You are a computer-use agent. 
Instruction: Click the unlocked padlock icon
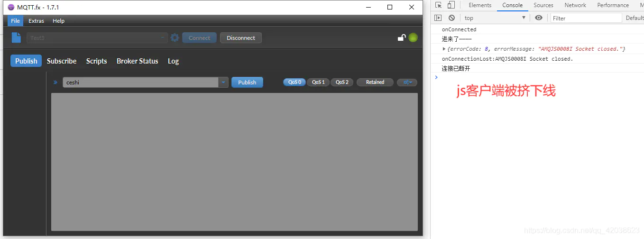pyautogui.click(x=401, y=38)
